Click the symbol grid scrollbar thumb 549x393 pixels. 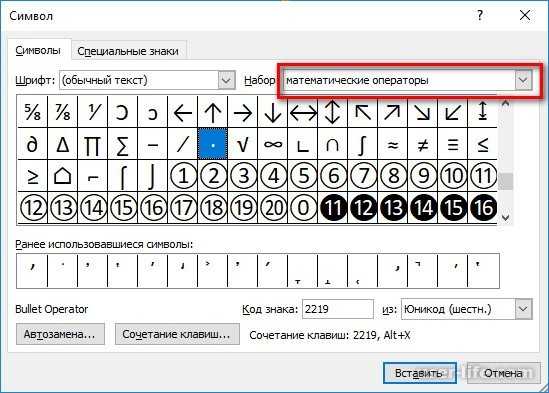coord(505,181)
